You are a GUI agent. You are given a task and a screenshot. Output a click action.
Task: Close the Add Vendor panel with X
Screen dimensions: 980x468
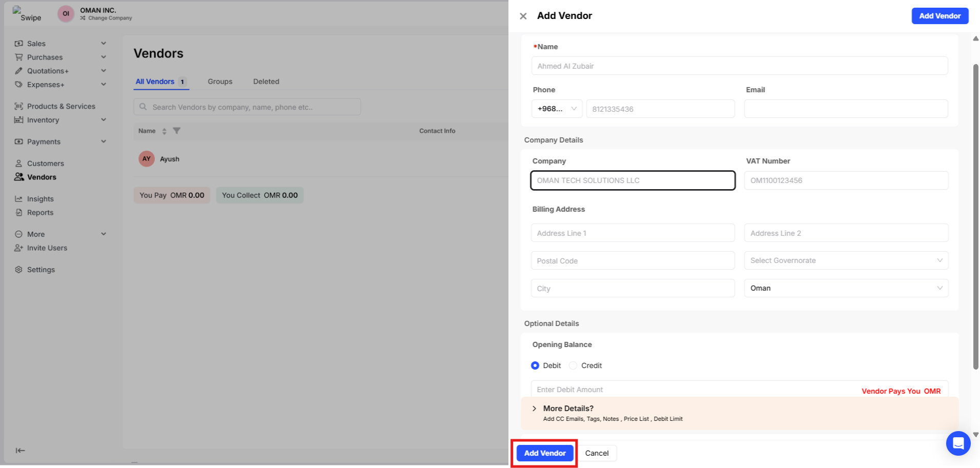click(523, 16)
